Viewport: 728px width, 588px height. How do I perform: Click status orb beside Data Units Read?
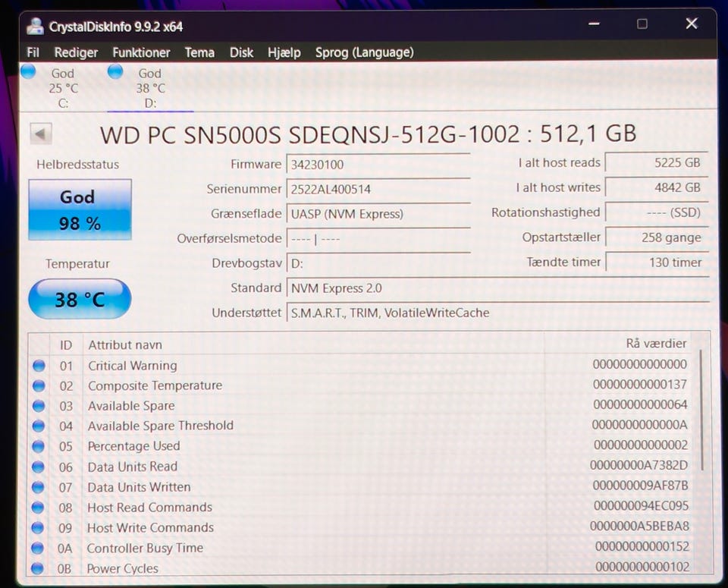tap(38, 467)
